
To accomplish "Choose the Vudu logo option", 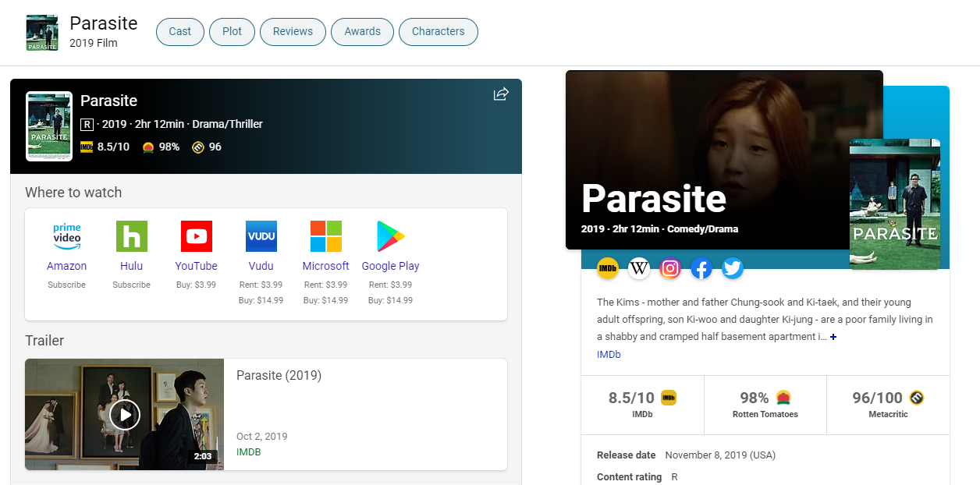I will (261, 236).
